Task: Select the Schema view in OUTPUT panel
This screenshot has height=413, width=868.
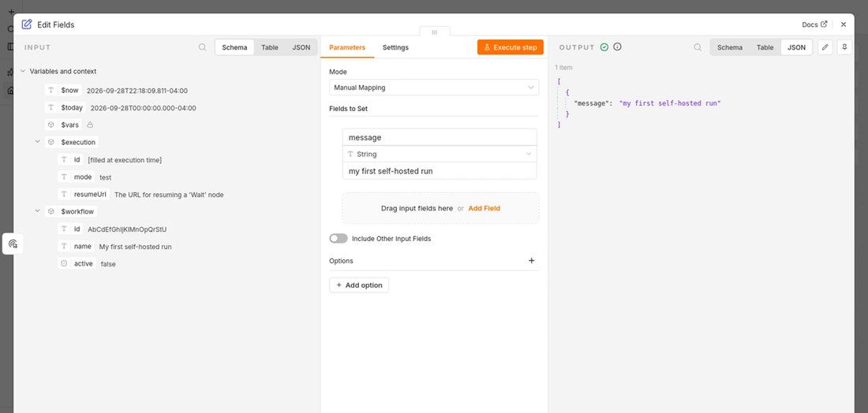Action: pos(730,47)
